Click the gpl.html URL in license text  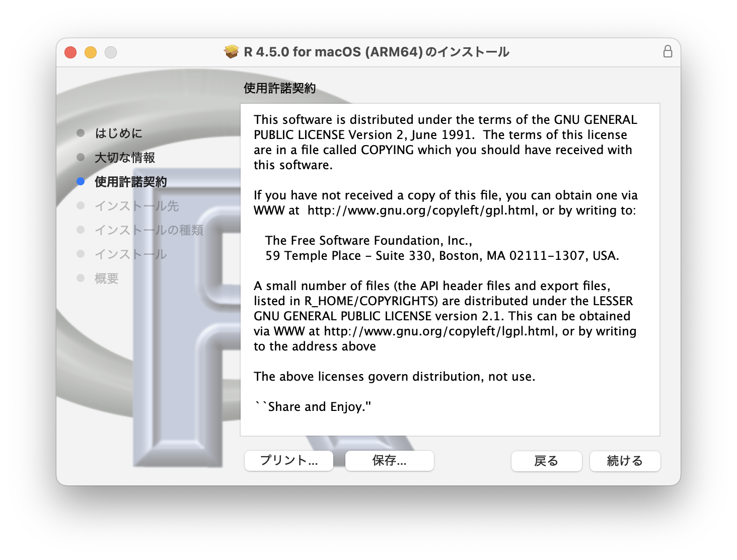click(x=421, y=210)
